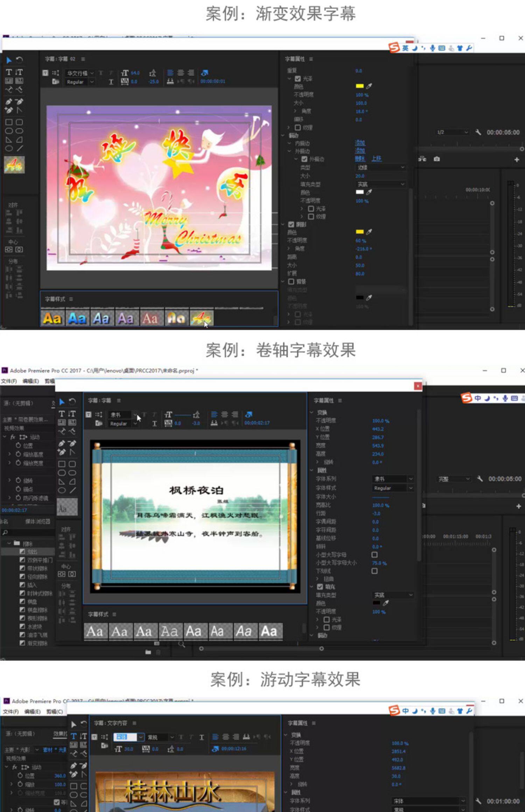Open 填充类型 实底 dropdown under 外描边, 字幕 02
The image size is (525, 812).
tap(381, 184)
